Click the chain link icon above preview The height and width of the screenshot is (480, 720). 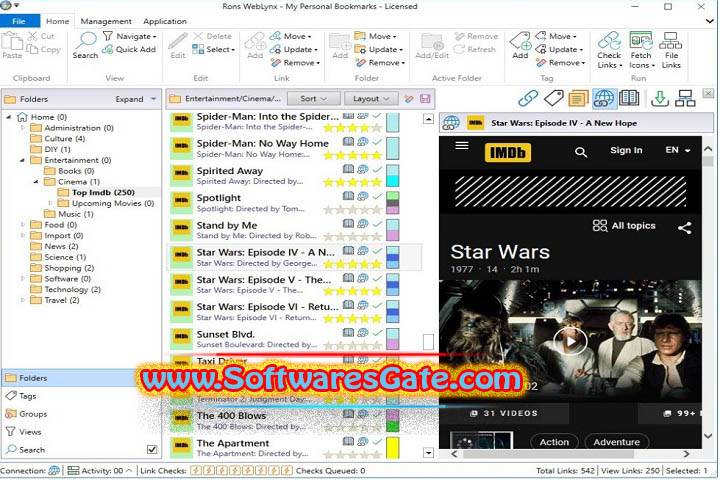tap(528, 98)
